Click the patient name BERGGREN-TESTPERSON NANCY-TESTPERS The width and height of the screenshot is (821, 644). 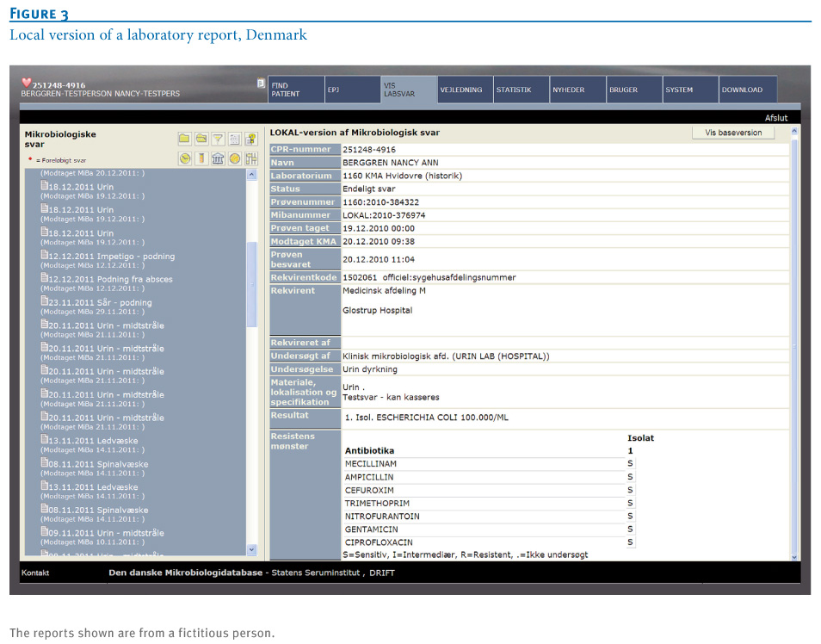point(101,94)
